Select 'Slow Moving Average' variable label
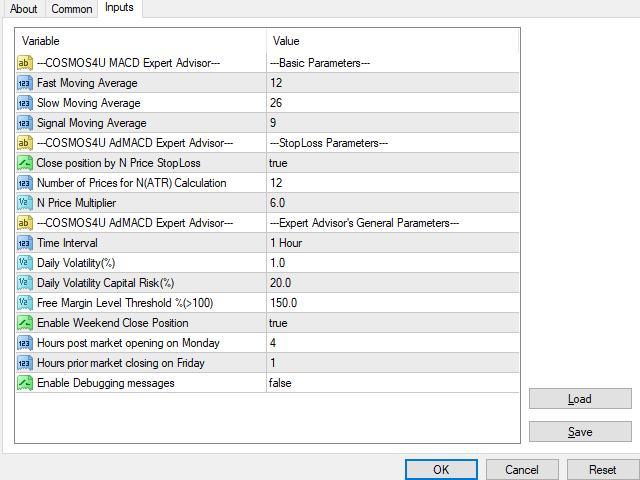 [89, 103]
